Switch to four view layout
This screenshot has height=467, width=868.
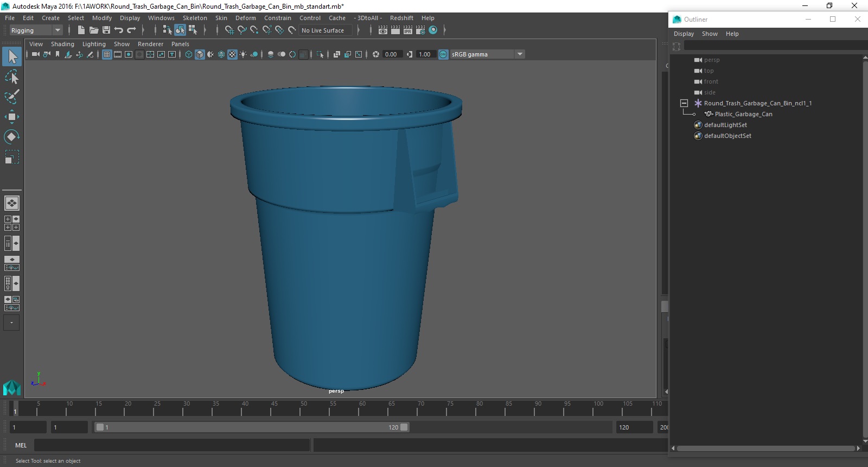pos(12,223)
